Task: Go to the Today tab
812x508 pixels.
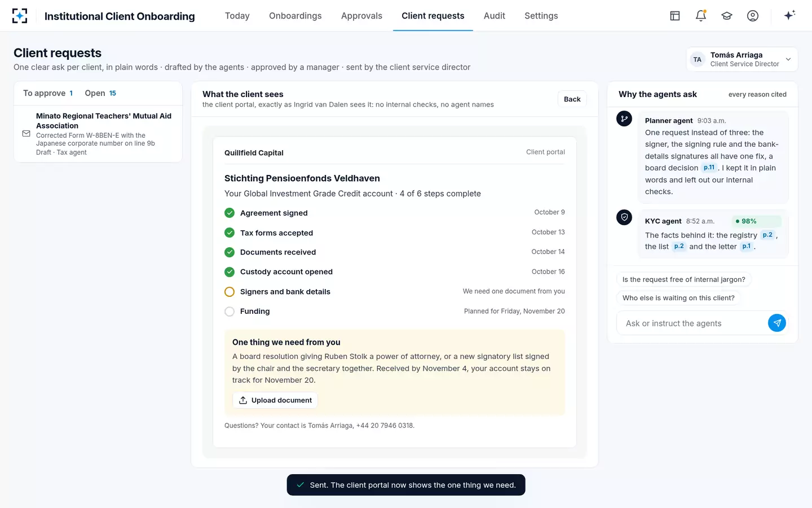Action: click(x=237, y=16)
